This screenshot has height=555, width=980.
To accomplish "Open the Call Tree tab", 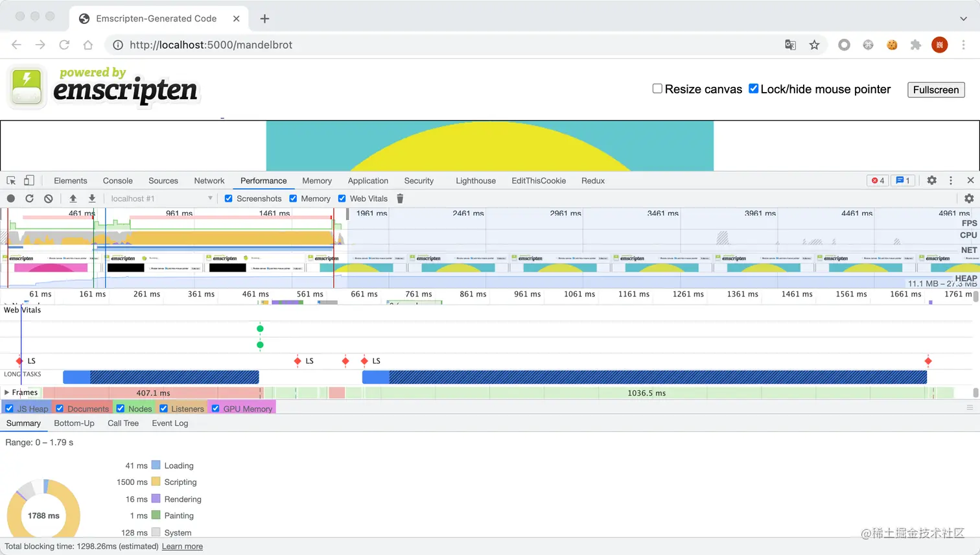I will pos(123,423).
